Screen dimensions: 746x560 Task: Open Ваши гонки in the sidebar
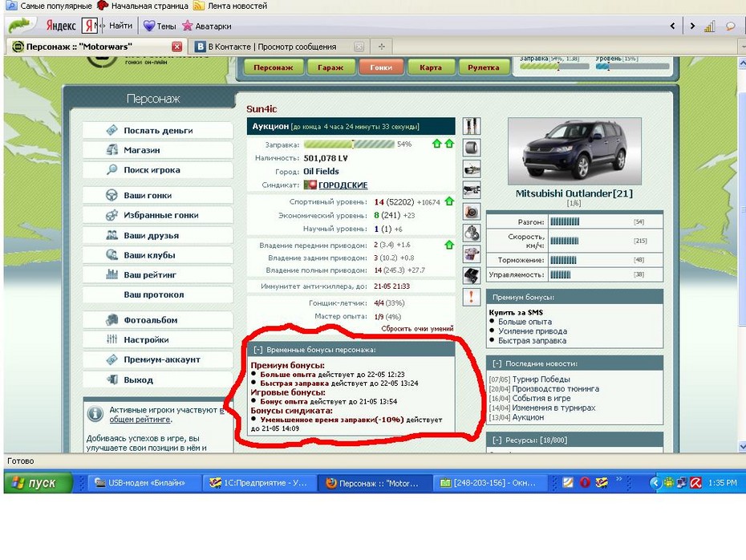tap(158, 196)
